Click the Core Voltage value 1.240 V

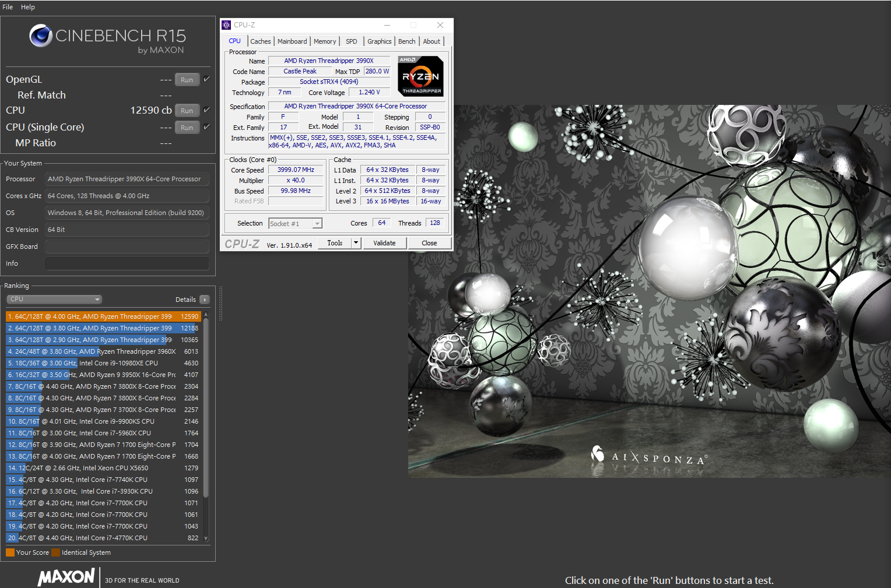tap(369, 92)
